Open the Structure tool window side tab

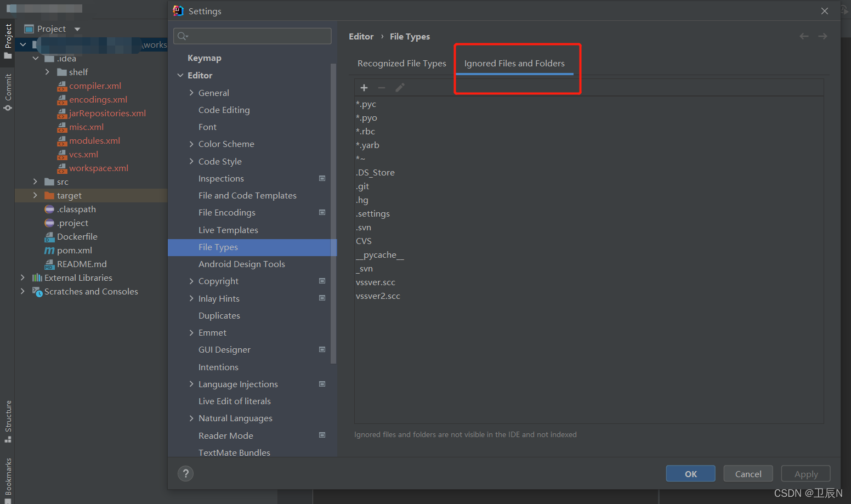(8, 421)
